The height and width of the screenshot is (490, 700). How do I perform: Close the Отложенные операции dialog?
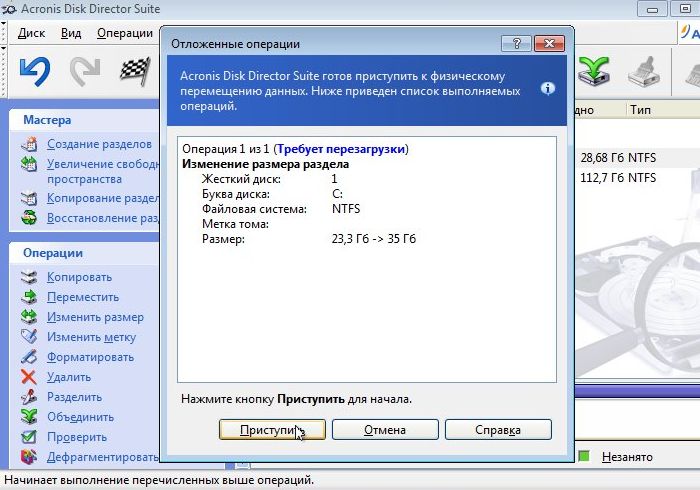pyautogui.click(x=550, y=43)
